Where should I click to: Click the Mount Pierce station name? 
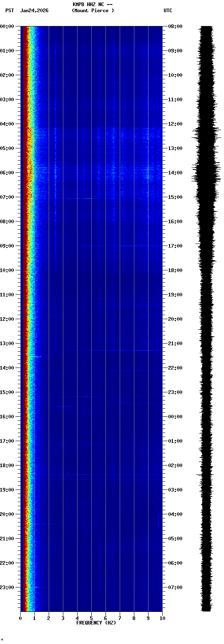coord(93,11)
